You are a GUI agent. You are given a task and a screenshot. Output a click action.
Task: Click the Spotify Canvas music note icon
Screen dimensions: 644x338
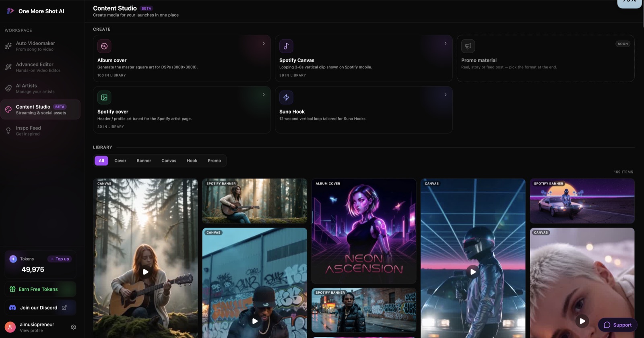click(x=286, y=46)
